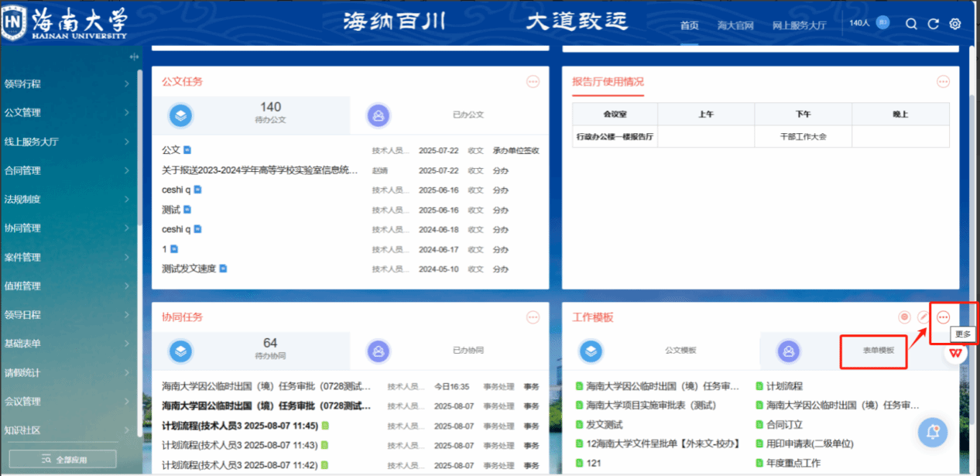Expand the 合同管理 sidebar menu

click(x=67, y=170)
